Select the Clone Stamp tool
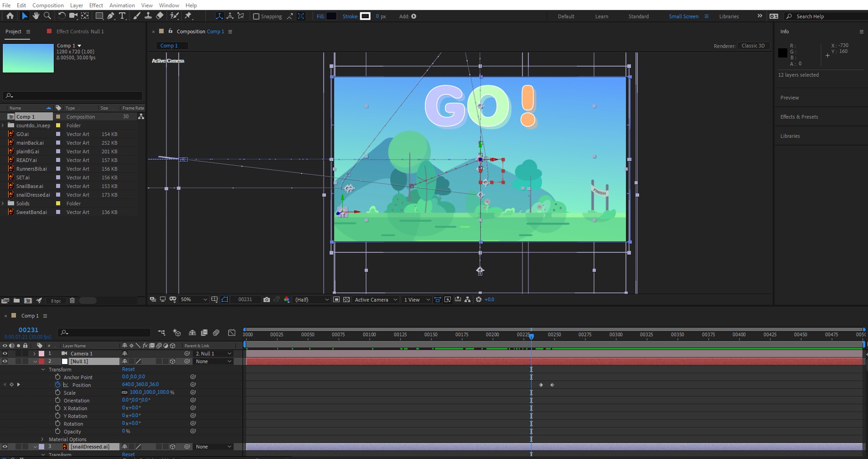Image resolution: width=868 pixels, height=459 pixels. [x=148, y=16]
